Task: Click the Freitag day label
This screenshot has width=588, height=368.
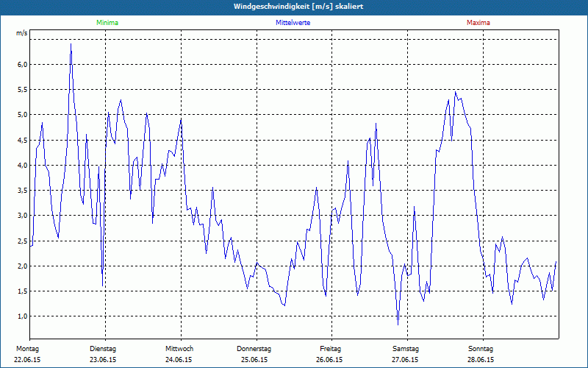Action: tap(330, 349)
